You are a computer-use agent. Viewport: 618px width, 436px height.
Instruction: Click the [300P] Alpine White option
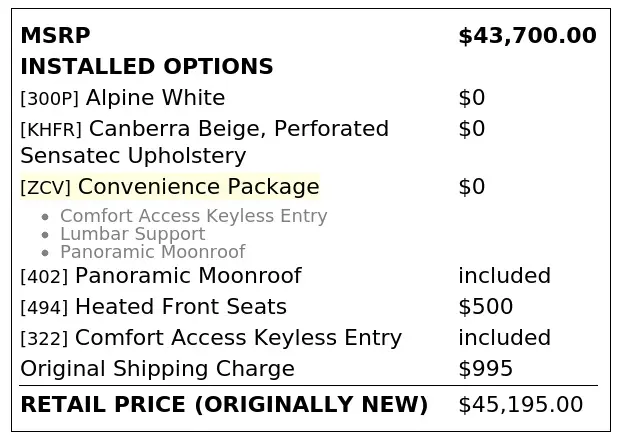coord(123,97)
